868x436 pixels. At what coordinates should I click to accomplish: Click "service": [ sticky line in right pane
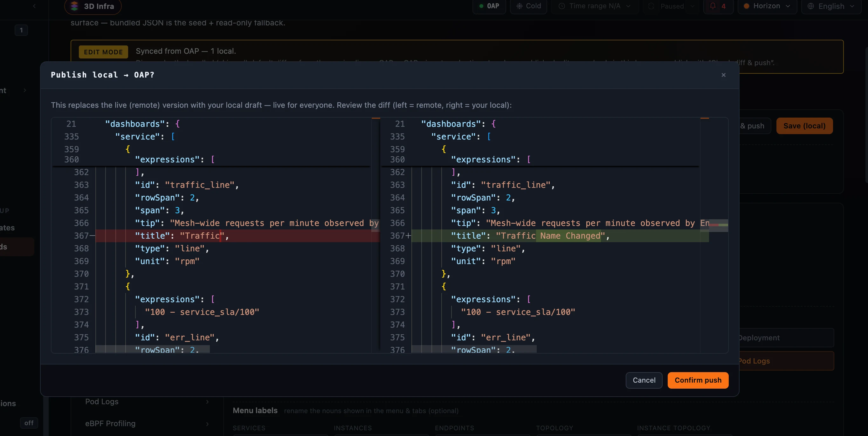tap(461, 137)
